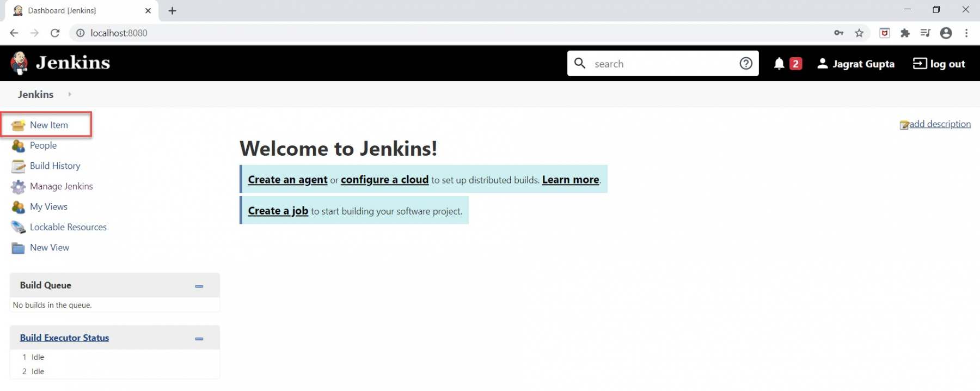
Task: Click the Lockable Resources icon
Action: 19,227
